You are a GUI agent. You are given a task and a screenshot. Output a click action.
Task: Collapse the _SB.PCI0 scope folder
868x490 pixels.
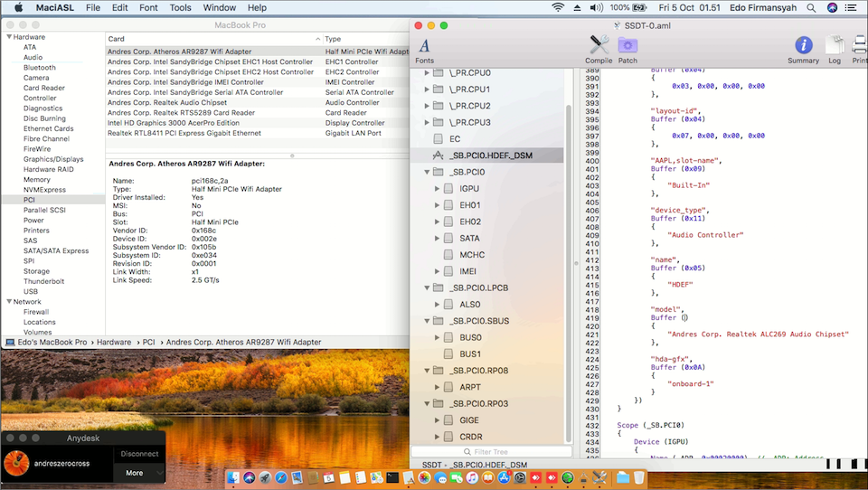[x=429, y=172]
